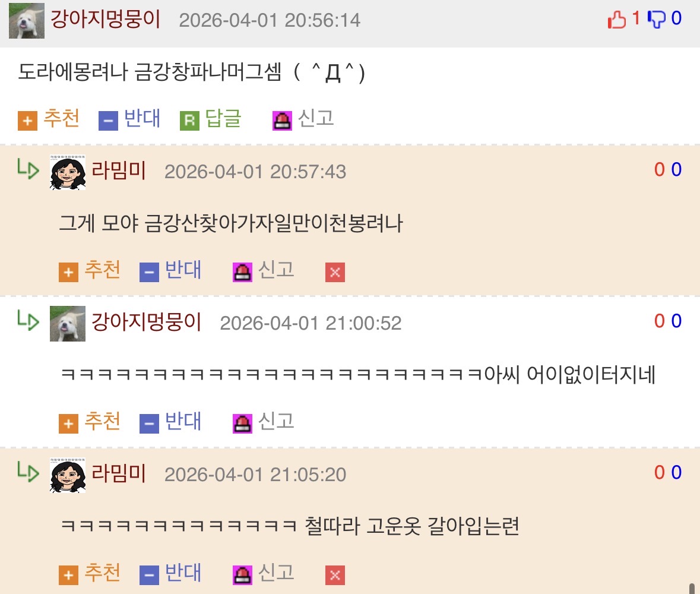Click 반대 under 철따라 고운옷 reply

[170, 573]
